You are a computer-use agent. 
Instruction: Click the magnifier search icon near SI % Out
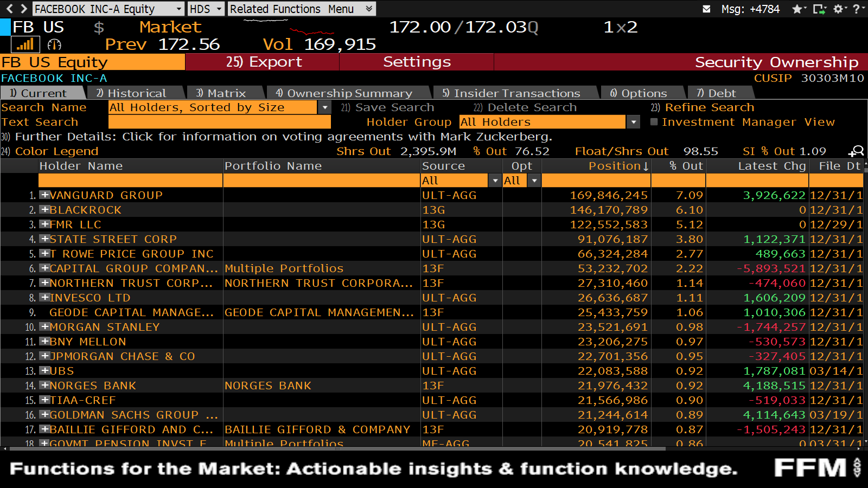[856, 151]
